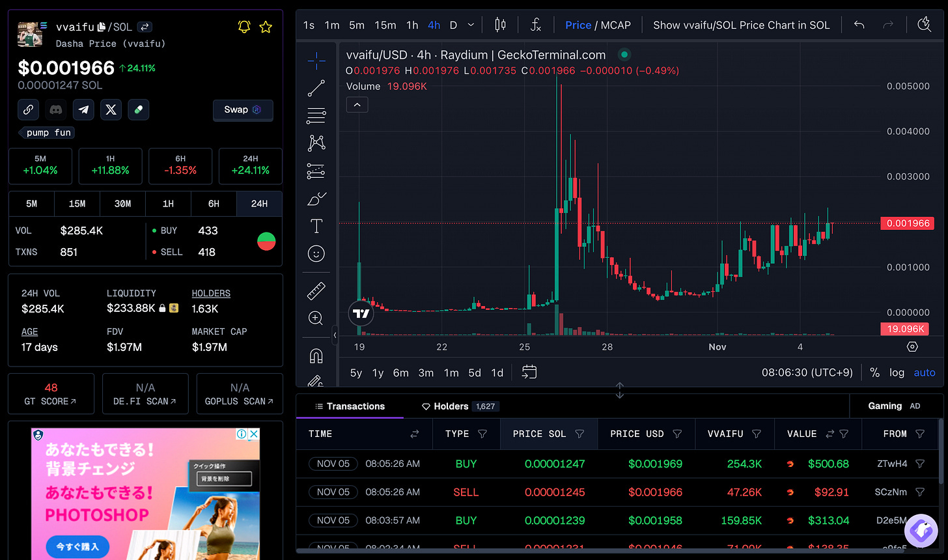The height and width of the screenshot is (560, 948).
Task: Collapse the chart legend chevron
Action: pos(357,104)
